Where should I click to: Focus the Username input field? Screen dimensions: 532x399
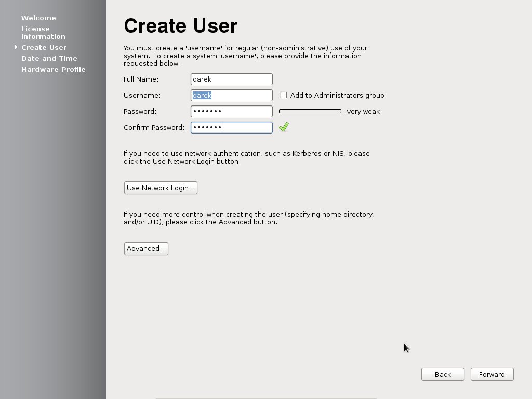tap(231, 96)
